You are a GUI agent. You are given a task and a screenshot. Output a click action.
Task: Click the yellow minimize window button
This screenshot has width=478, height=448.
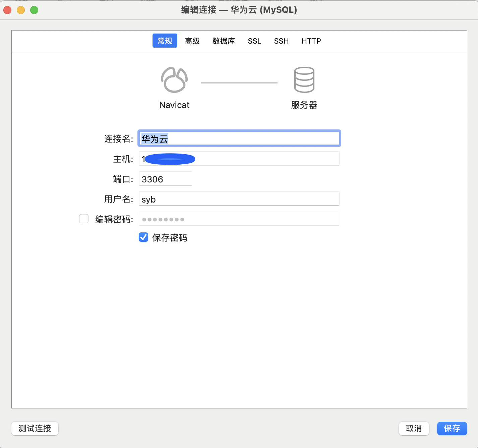pyautogui.click(x=20, y=10)
